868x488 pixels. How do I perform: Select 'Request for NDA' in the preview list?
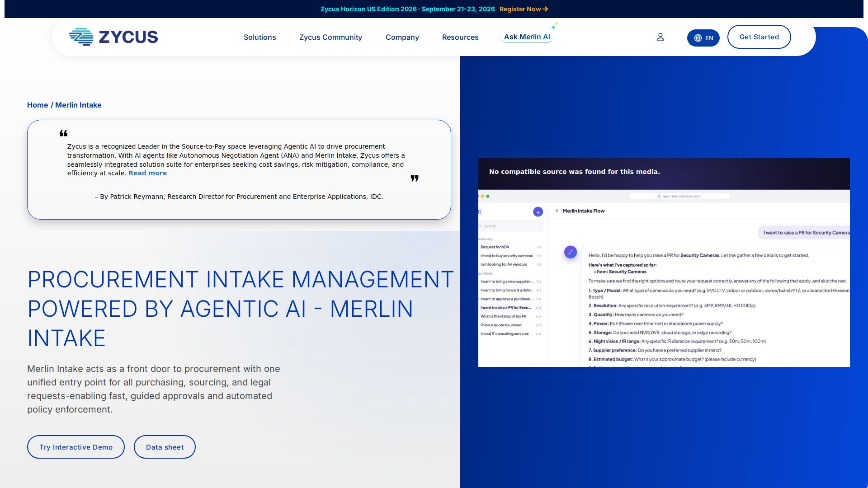pyautogui.click(x=510, y=247)
